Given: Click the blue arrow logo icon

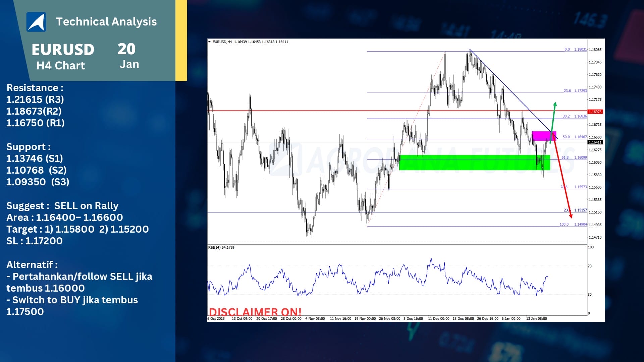Looking at the screenshot, I should tap(36, 22).
